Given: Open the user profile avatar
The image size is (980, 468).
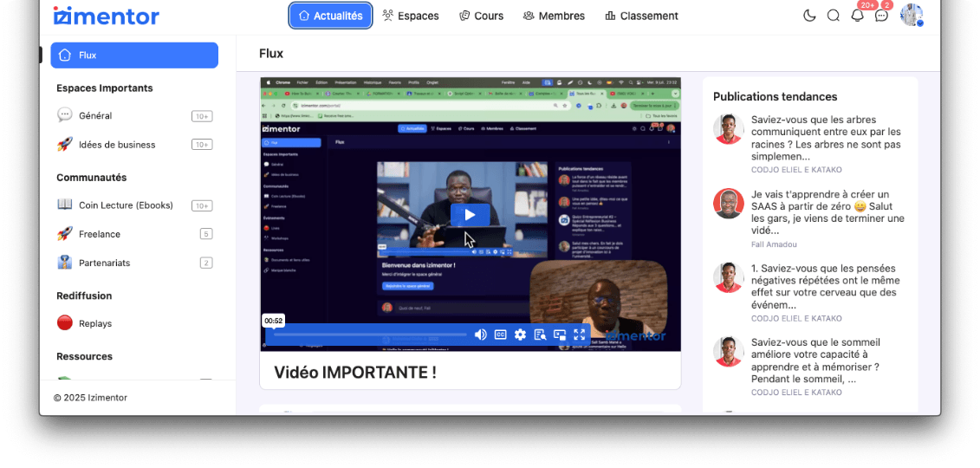Looking at the screenshot, I should [912, 15].
